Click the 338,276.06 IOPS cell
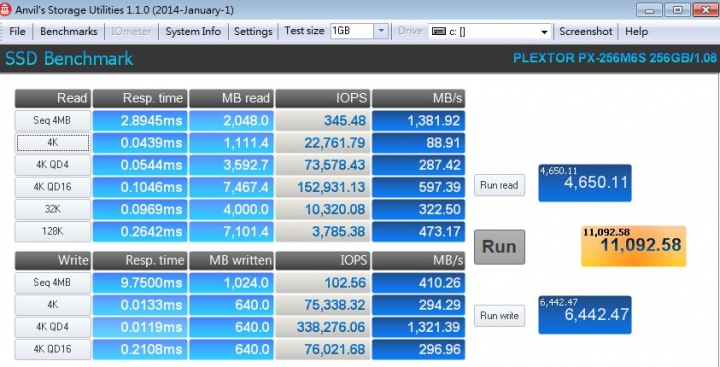720x367 pixels. [x=323, y=327]
